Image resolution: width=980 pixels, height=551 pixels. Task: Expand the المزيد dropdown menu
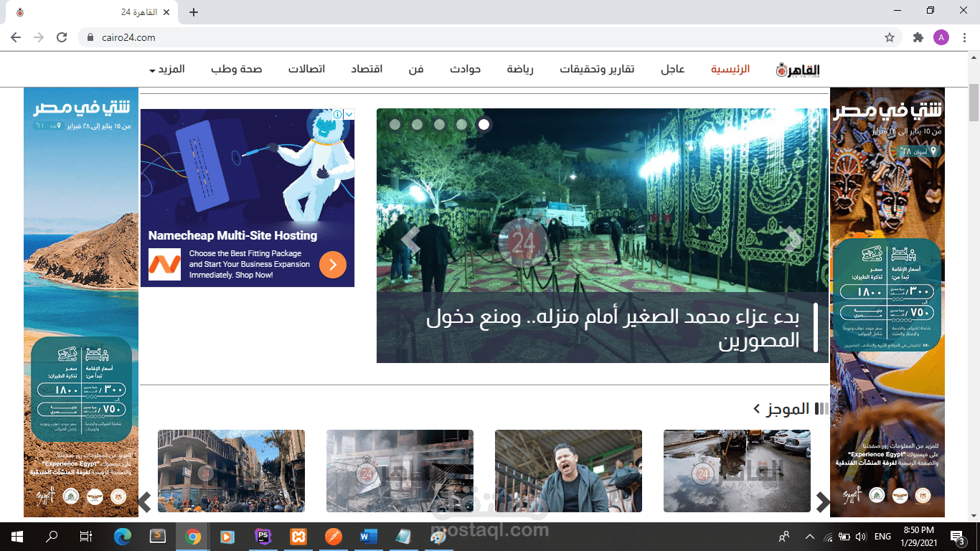coord(167,70)
